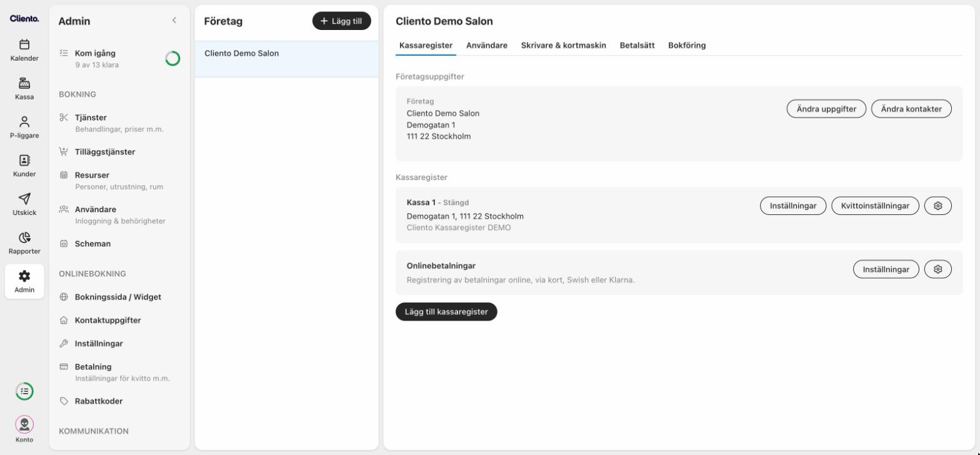Viewport: 980px width, 455px height.
Task: Click the scissors Tjänster icon
Action: [64, 117]
